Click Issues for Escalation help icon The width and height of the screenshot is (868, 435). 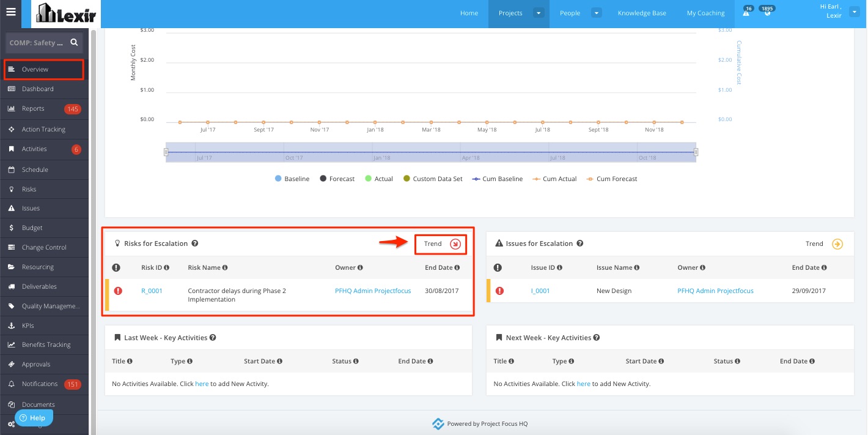coord(580,244)
